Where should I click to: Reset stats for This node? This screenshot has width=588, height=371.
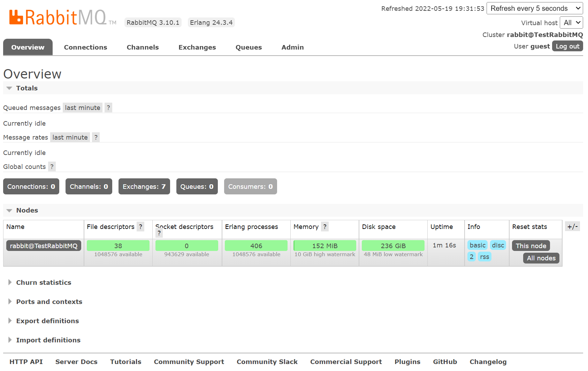[531, 246]
